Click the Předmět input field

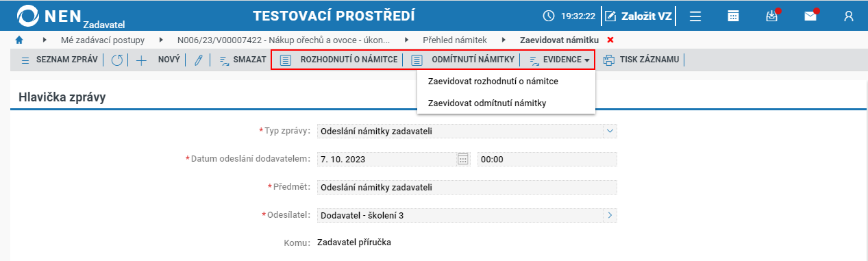pos(467,187)
